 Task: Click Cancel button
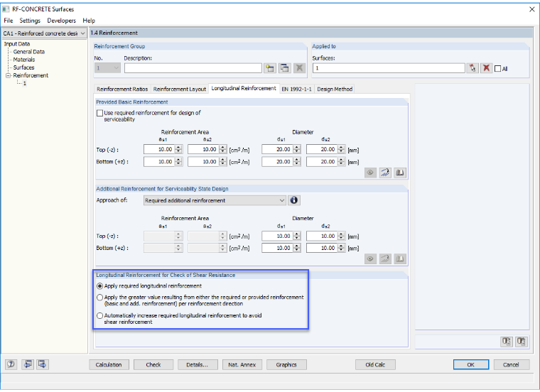pos(511,365)
